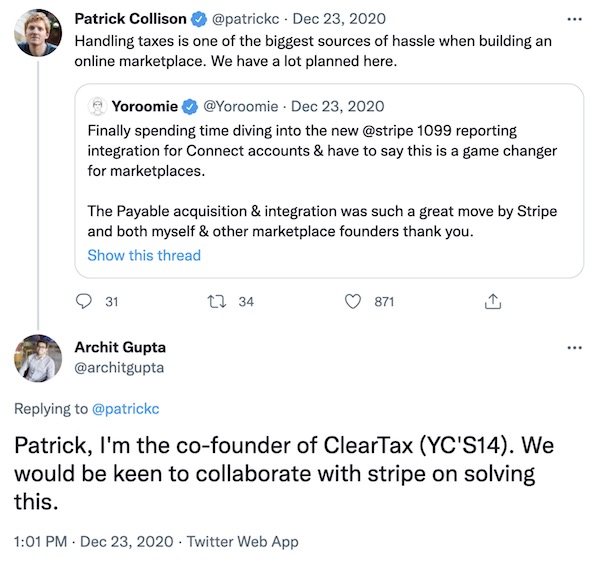The width and height of the screenshot is (600, 567).
Task: Open the Show this thread link
Action: (144, 255)
